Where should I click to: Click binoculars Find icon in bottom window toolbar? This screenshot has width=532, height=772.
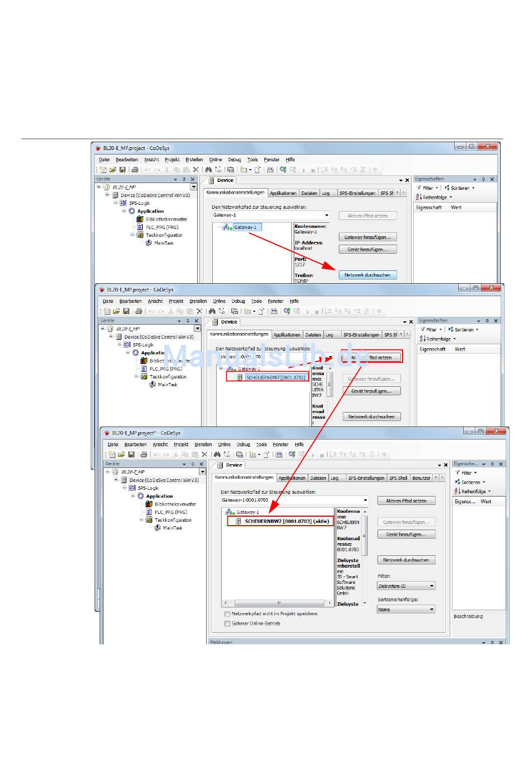pyautogui.click(x=217, y=455)
